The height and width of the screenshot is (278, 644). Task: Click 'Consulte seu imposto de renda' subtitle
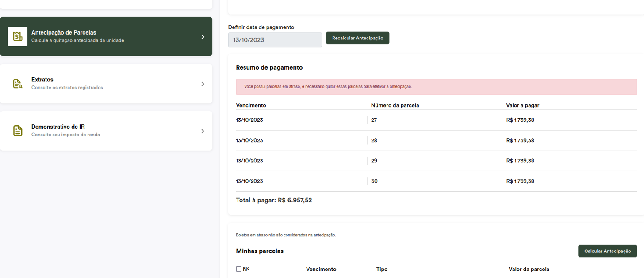[65, 135]
